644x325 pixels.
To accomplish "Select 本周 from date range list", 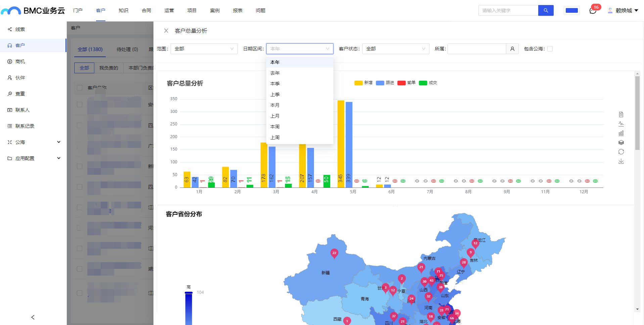I will pos(300,127).
